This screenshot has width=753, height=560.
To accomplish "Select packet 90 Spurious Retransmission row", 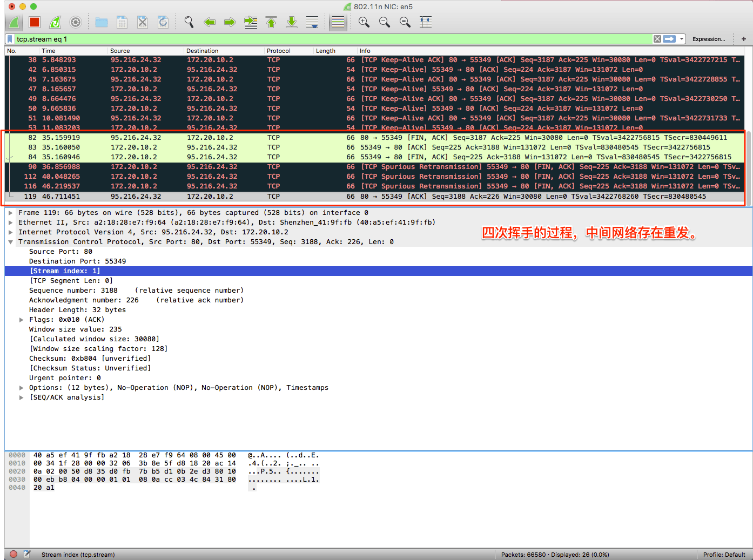I will coord(374,167).
